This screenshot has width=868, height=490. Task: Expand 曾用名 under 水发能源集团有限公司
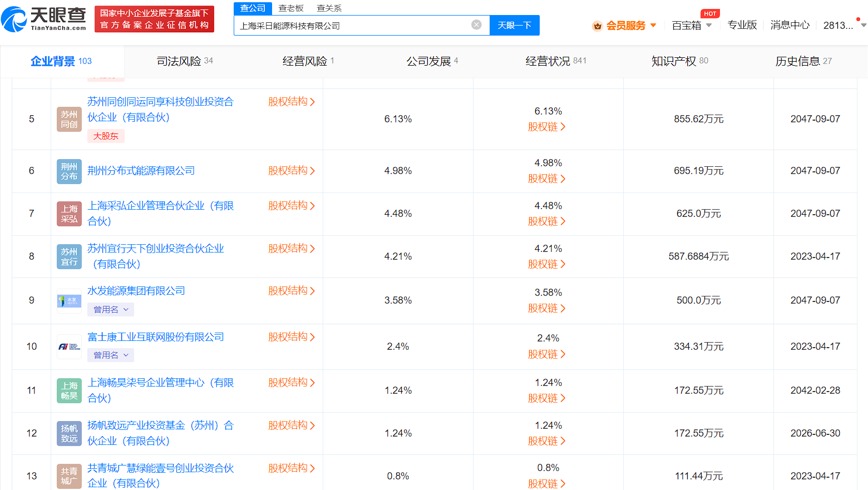pos(111,310)
